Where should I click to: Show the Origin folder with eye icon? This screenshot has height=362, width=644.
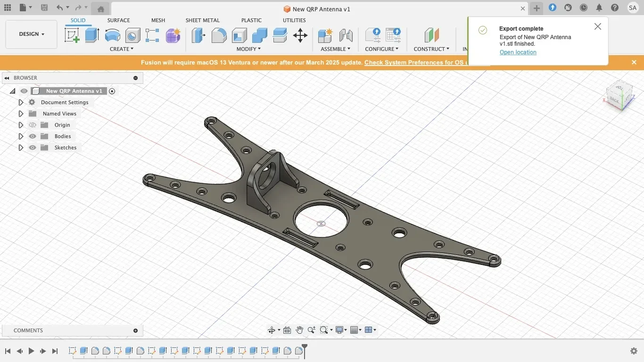[x=33, y=125]
